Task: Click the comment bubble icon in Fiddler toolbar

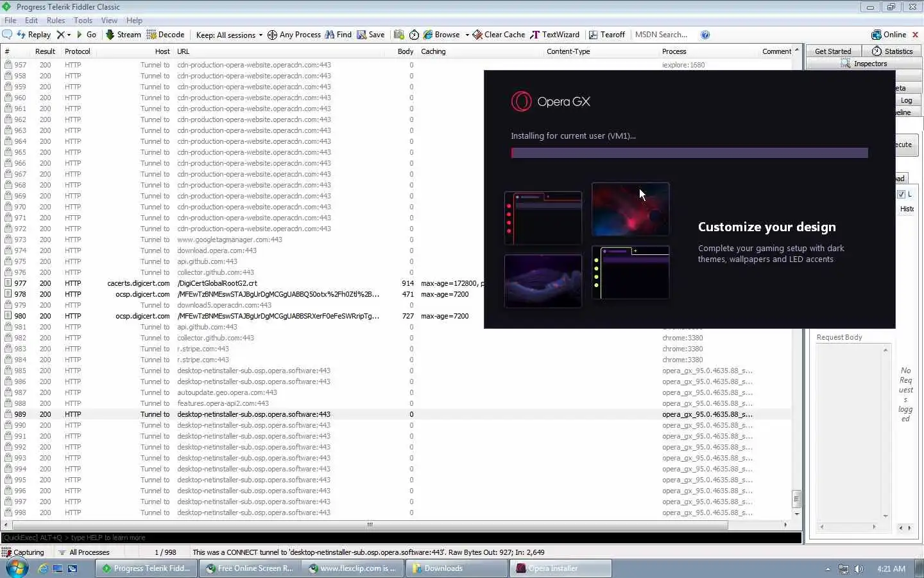Action: 7,35
